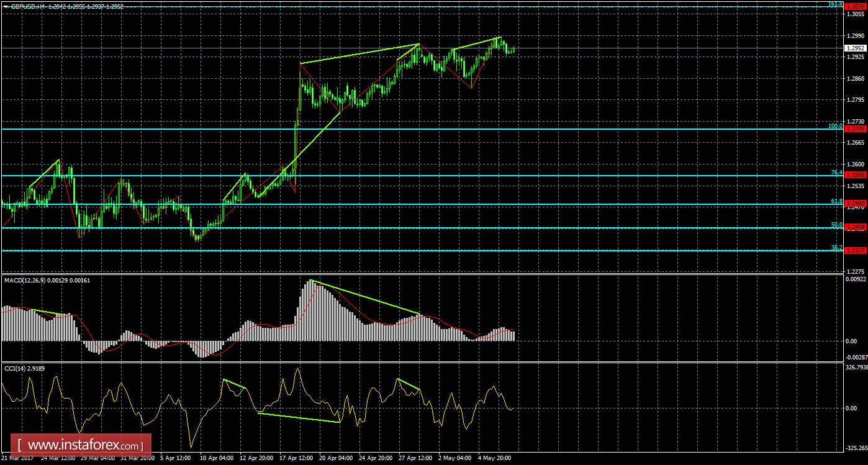This screenshot has width=868, height=465.
Task: Click the red 1.2408 Fibonacci price tag
Action: [855, 228]
